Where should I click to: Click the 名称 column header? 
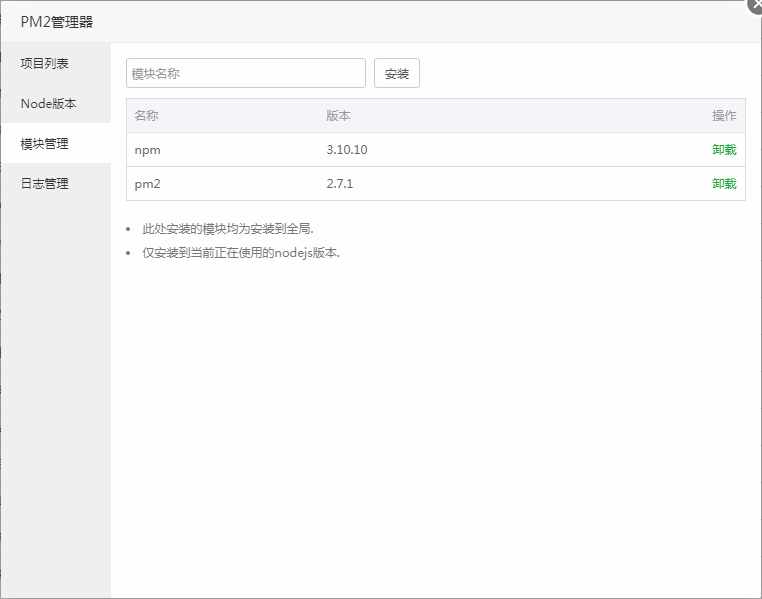(x=146, y=116)
